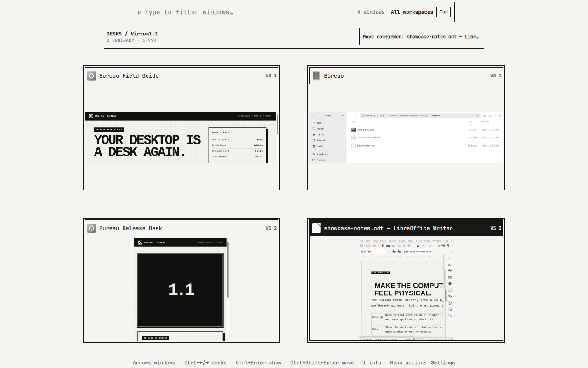Click the WS 2 badge on Bureau Release Desk
This screenshot has width=588, height=368.
pyautogui.click(x=271, y=228)
